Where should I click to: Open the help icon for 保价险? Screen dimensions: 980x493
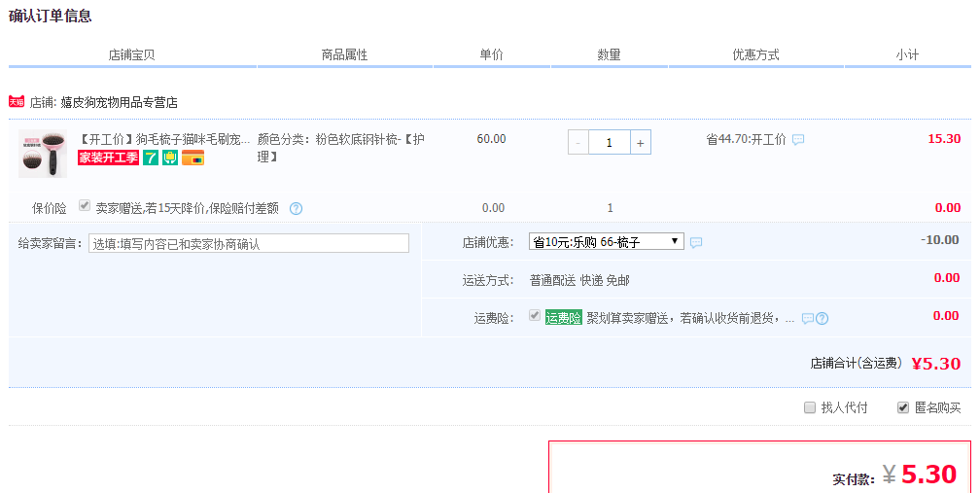296,208
